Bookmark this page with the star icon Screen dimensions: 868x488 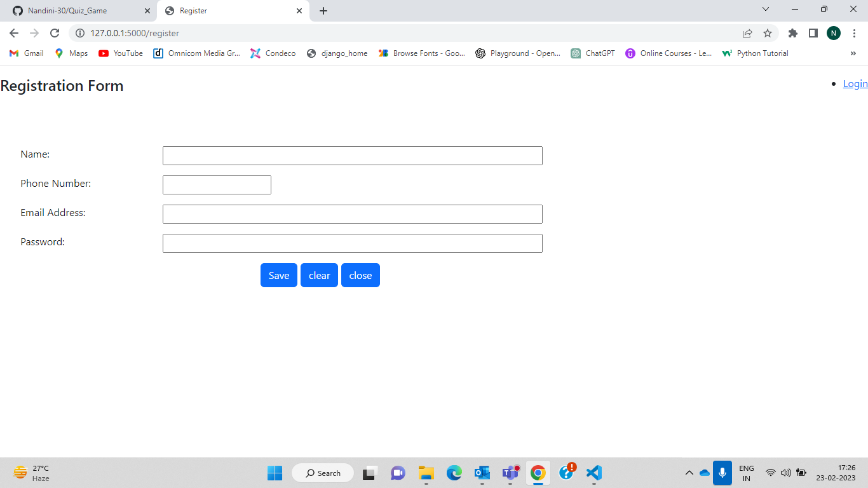tap(768, 32)
